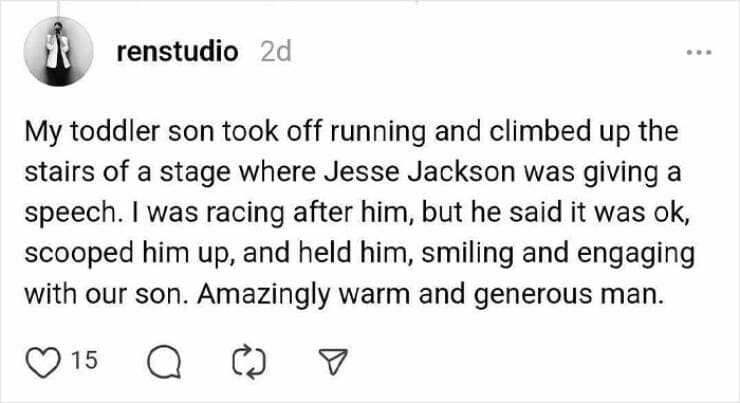Visit the renstudio username link
740x403 pixels.
coord(177,53)
